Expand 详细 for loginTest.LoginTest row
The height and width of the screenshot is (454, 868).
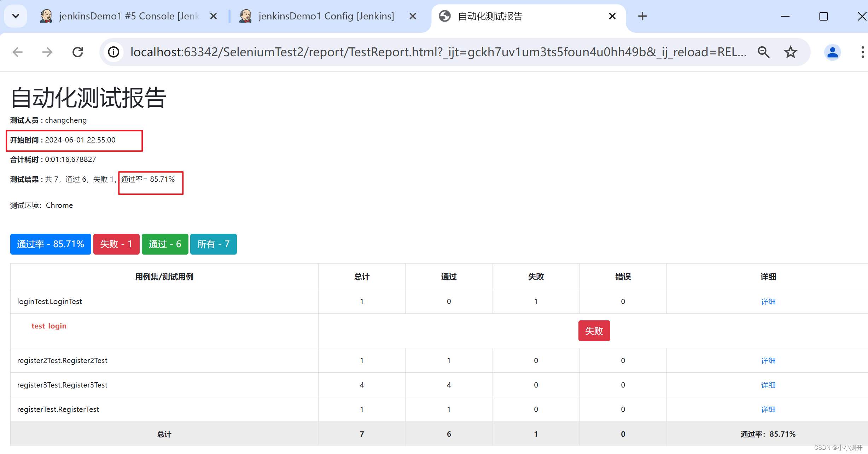tap(768, 302)
